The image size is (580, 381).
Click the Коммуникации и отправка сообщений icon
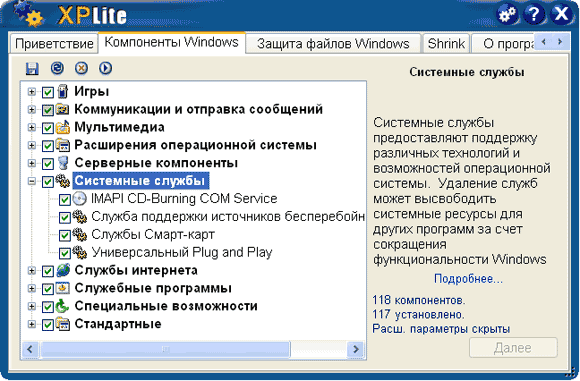[x=63, y=109]
